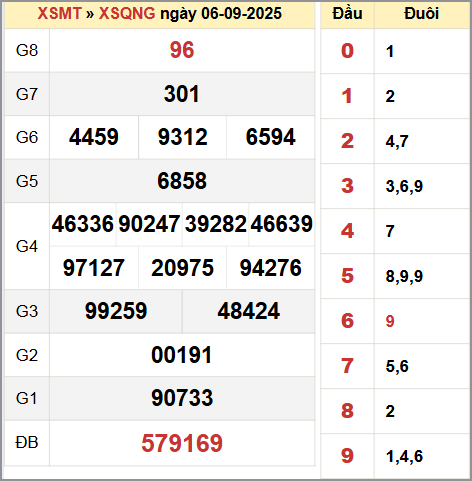Select the G8 prize number 96
This screenshot has width=472, height=481.
182,50
